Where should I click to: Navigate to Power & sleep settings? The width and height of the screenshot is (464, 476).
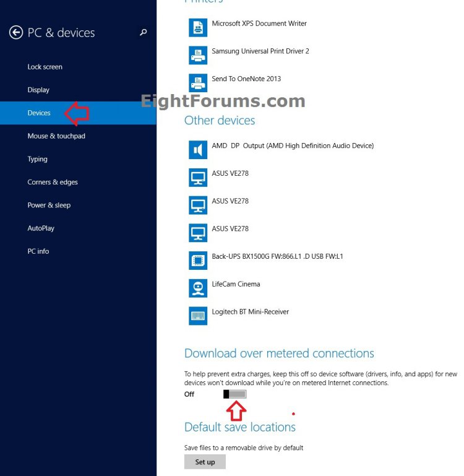(x=49, y=205)
